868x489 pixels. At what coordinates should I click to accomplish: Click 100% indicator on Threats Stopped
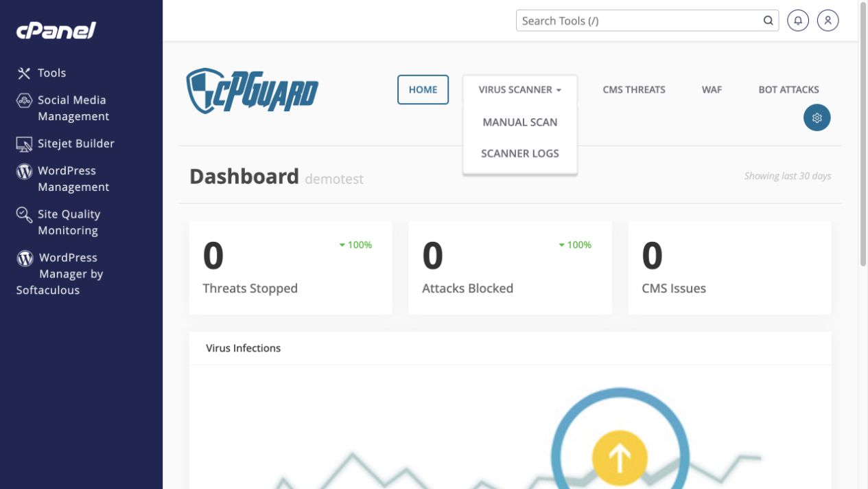coord(355,244)
